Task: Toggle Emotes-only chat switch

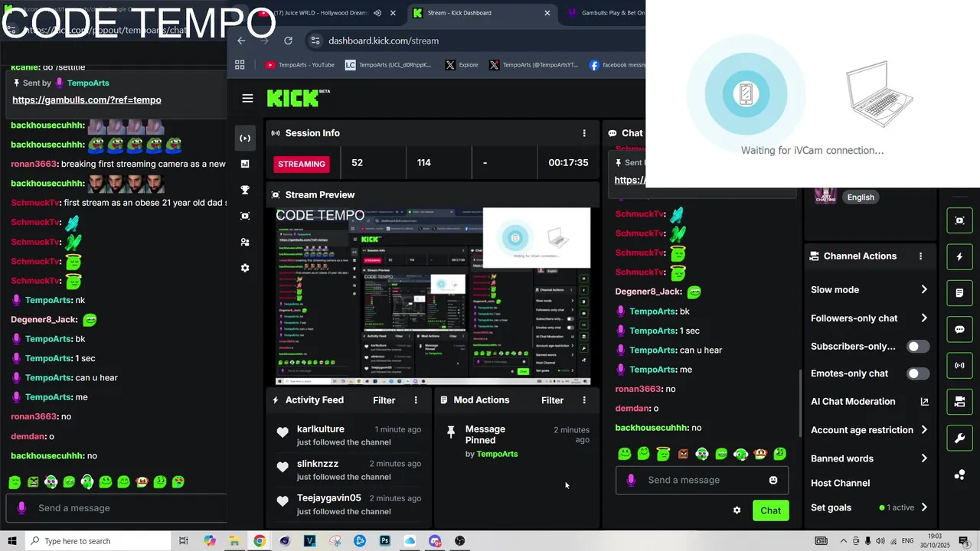Action: coord(918,373)
